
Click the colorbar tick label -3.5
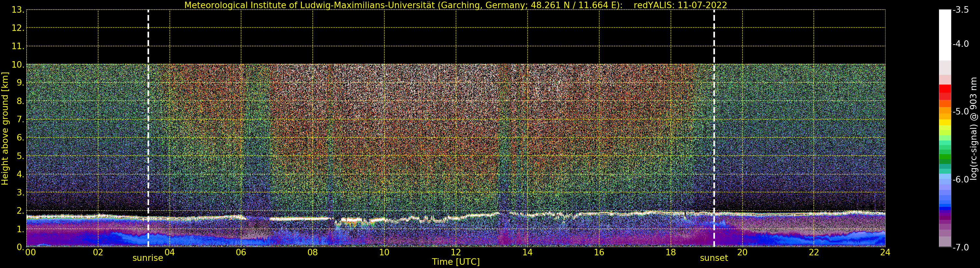(960, 10)
